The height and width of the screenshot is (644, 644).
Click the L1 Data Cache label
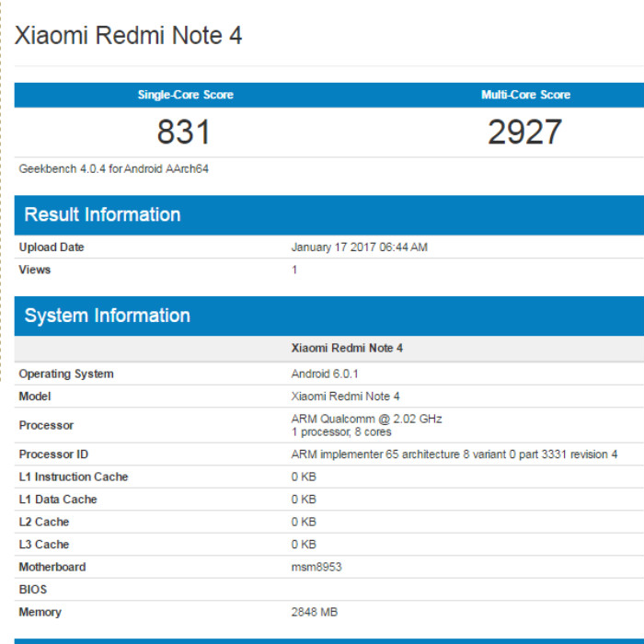[x=58, y=500]
